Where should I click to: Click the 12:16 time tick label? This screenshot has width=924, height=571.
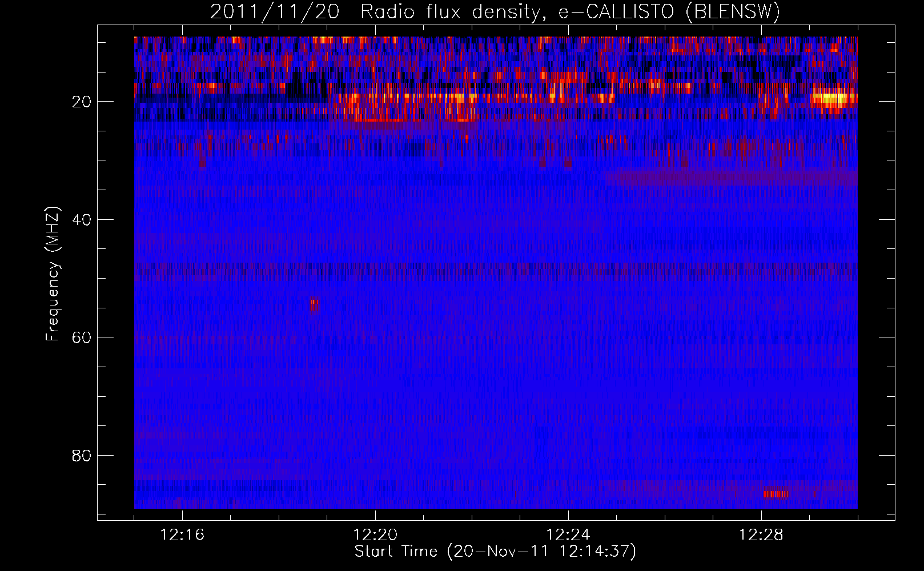[182, 534]
